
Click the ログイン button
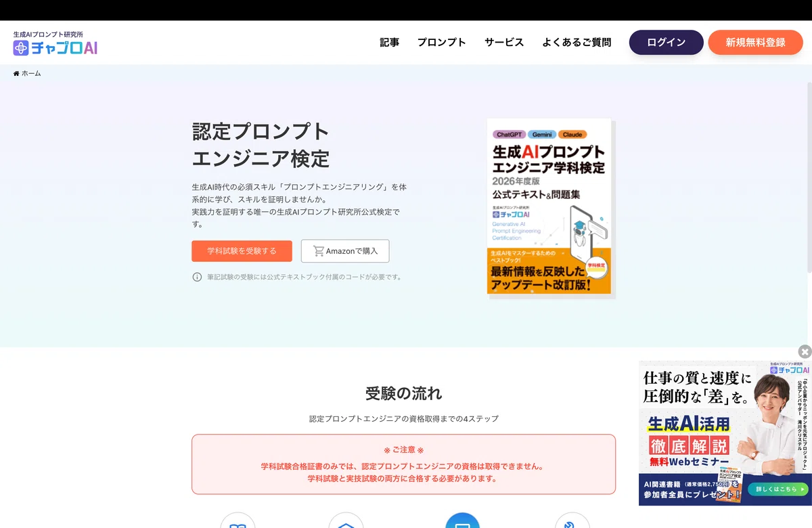coord(667,42)
